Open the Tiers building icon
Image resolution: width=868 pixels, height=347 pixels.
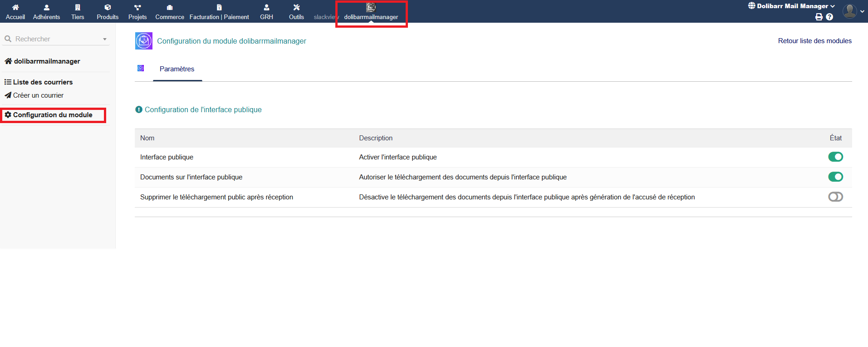(78, 7)
